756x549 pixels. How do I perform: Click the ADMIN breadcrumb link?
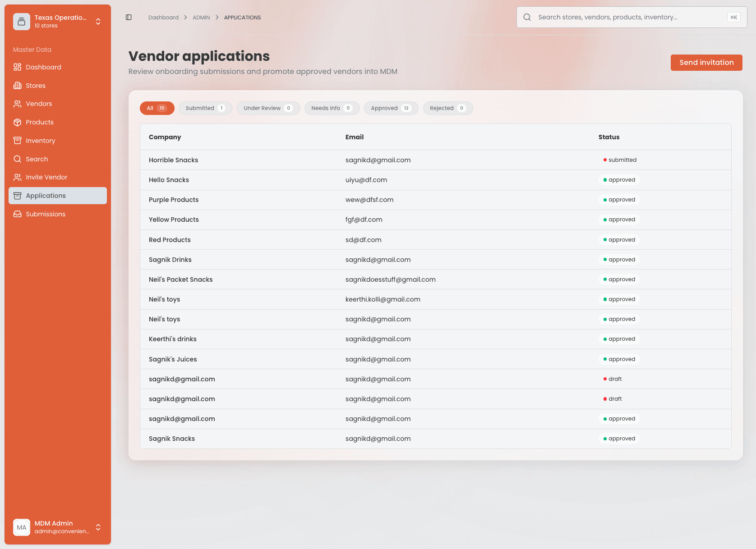point(201,18)
